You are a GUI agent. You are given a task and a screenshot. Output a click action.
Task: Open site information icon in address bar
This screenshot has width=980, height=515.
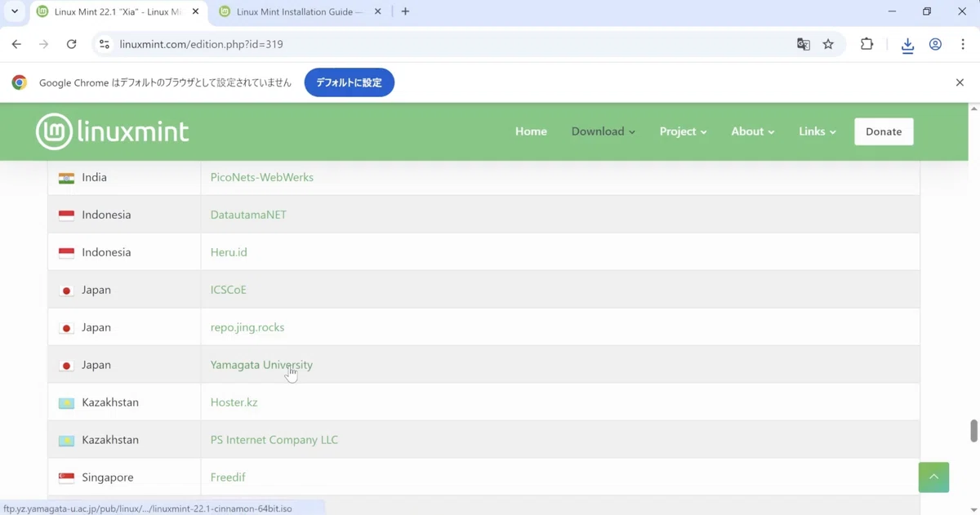[105, 44]
